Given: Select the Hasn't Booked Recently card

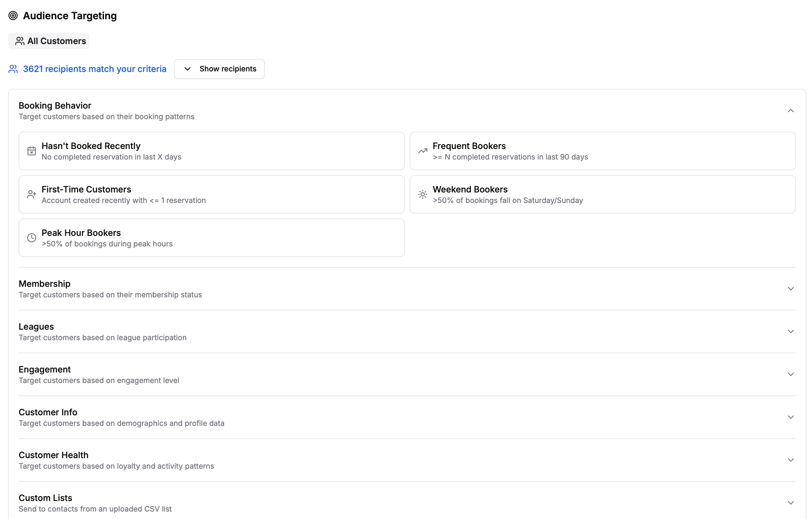Looking at the screenshot, I should pos(212,151).
